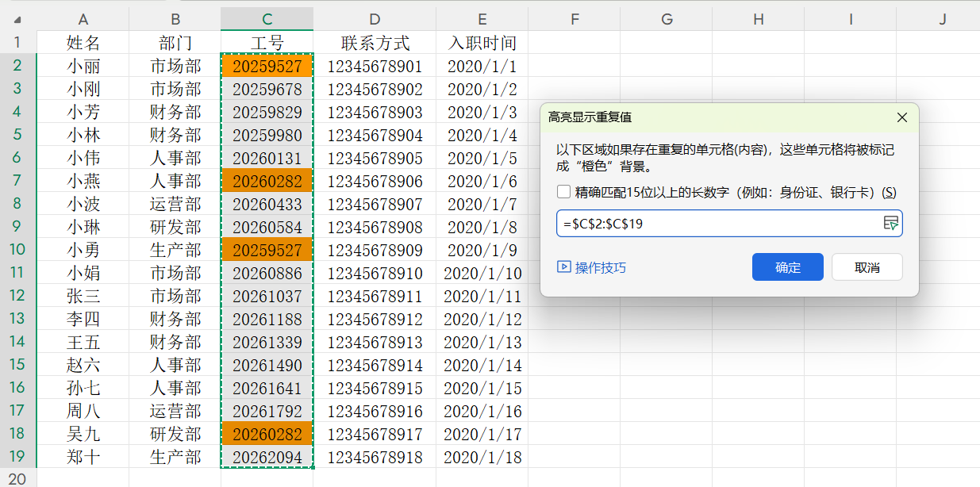The width and height of the screenshot is (980, 487).
Task: Select column C header
Action: tap(267, 19)
